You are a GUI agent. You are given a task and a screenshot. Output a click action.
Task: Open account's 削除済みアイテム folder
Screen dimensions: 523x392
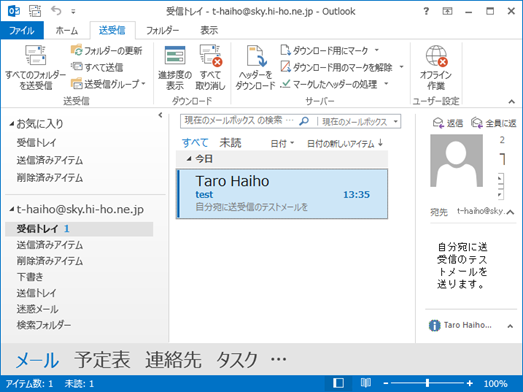[50, 261]
